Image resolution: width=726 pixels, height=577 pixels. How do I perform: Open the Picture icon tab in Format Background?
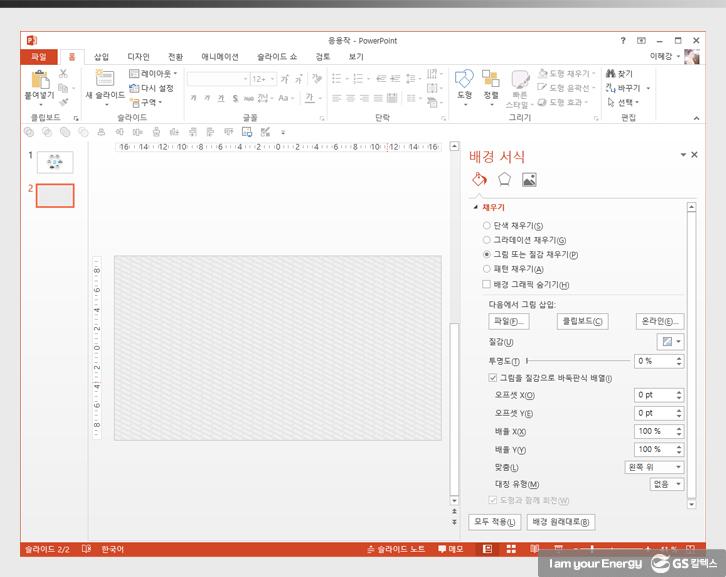click(x=529, y=180)
